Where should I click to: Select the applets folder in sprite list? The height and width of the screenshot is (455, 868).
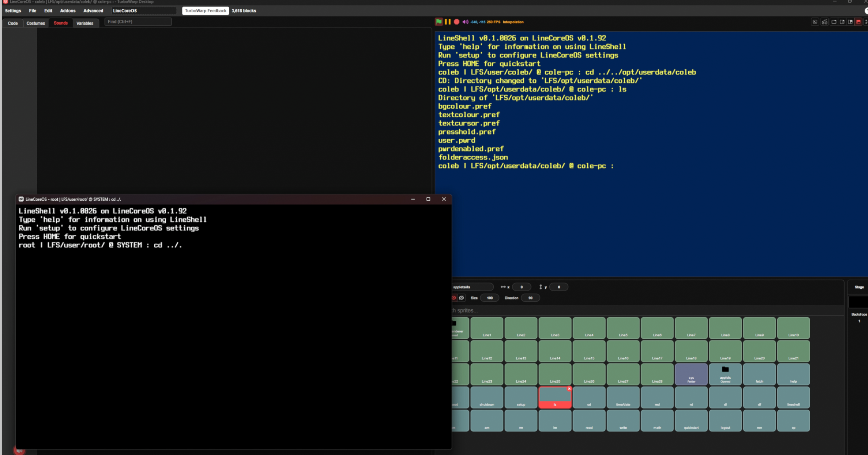point(725,374)
